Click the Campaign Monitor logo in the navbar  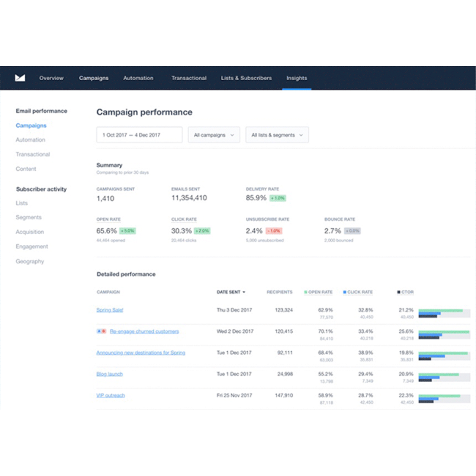pos(19,78)
